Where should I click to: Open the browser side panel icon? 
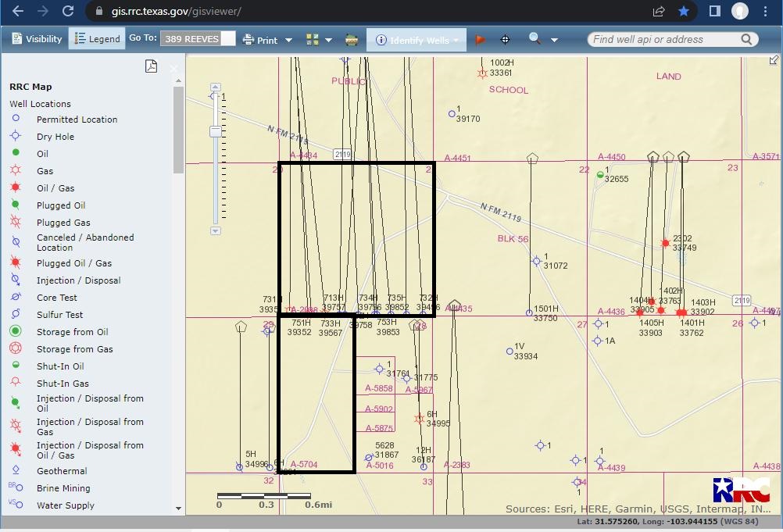714,11
